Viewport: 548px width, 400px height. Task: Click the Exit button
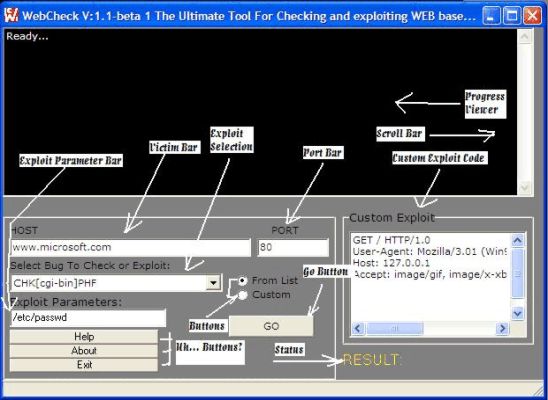pyautogui.click(x=84, y=365)
